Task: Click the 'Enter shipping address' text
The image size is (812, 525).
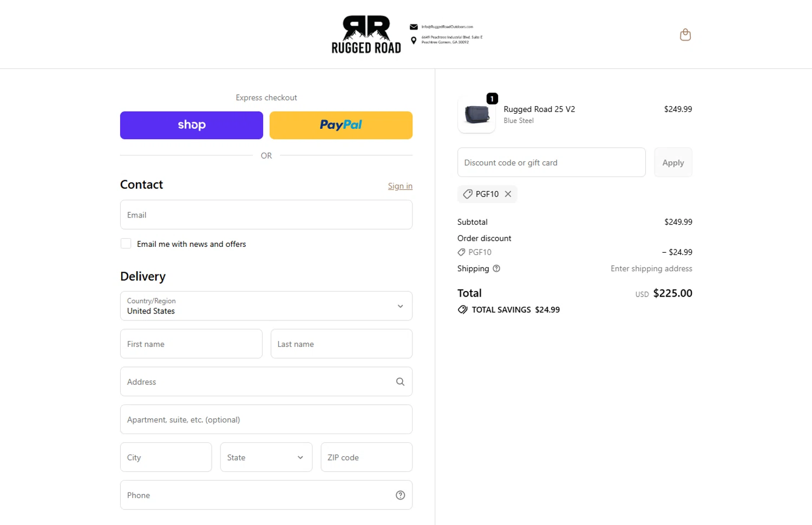Action: (651, 268)
